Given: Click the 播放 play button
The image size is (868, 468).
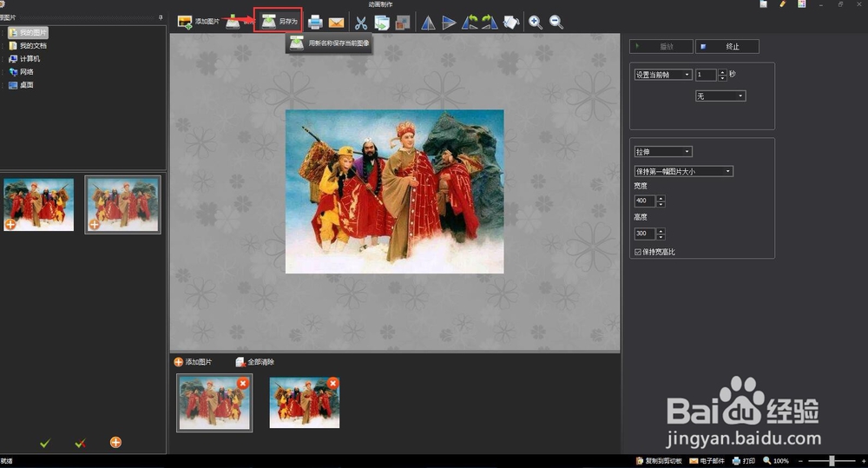Looking at the screenshot, I should (661, 47).
